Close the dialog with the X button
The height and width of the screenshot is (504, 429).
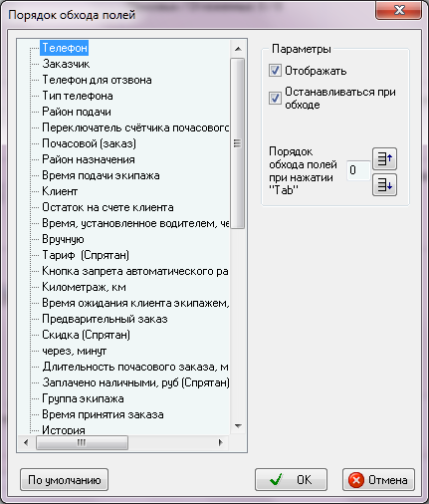(x=398, y=11)
